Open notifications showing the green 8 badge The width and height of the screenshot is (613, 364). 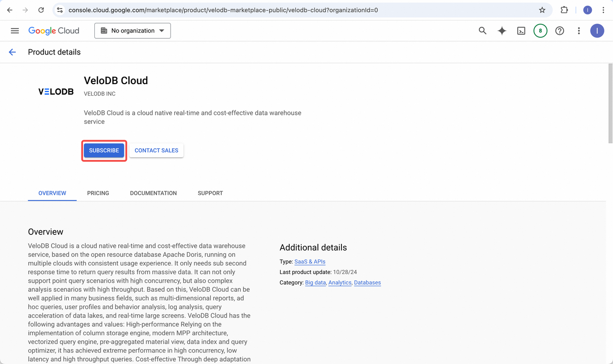[x=540, y=31]
